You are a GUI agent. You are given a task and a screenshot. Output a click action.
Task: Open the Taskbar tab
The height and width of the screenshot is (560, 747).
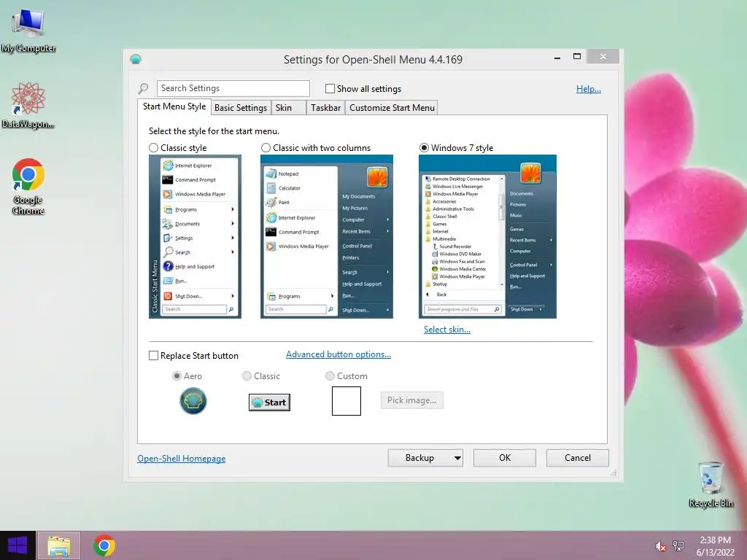[x=325, y=108]
